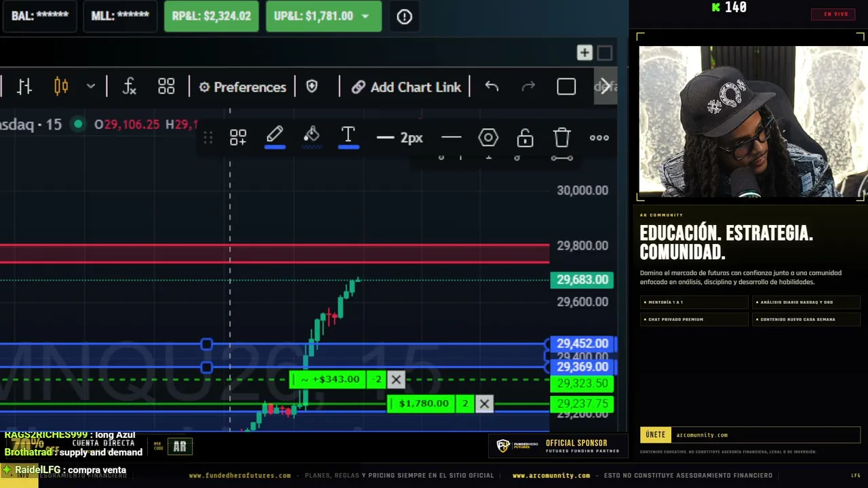
Task: Close the +$343.00 order line
Action: (396, 380)
